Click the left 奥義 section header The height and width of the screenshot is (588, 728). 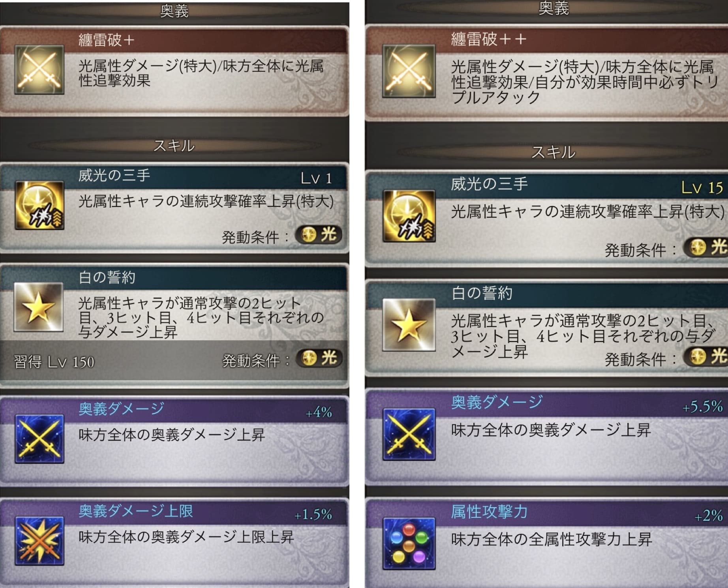pos(174,11)
